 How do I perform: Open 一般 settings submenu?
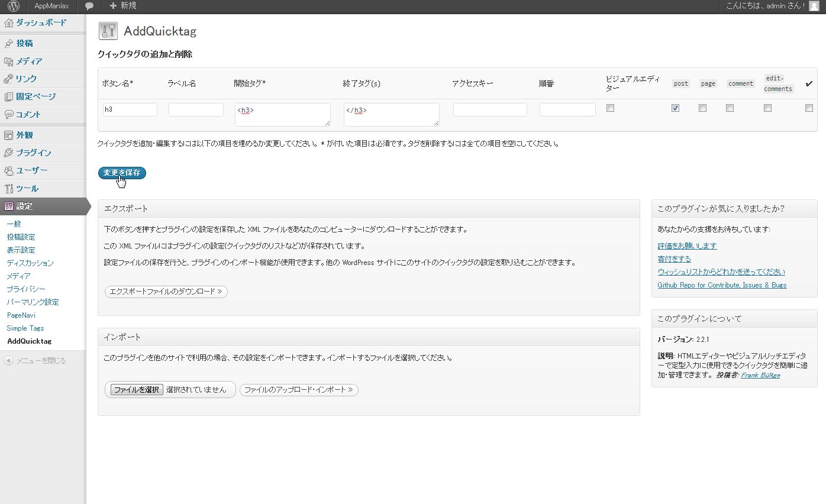tap(14, 224)
